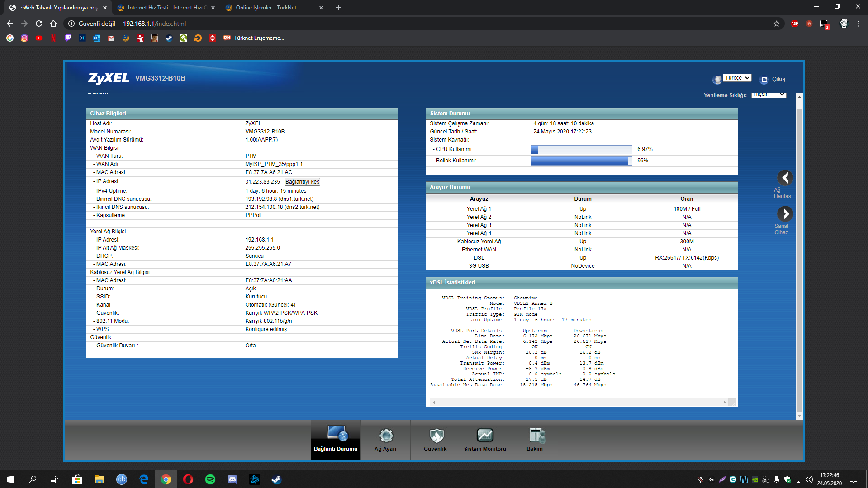The width and height of the screenshot is (868, 488).
Task: Click the address bar URL
Action: click(x=155, y=24)
